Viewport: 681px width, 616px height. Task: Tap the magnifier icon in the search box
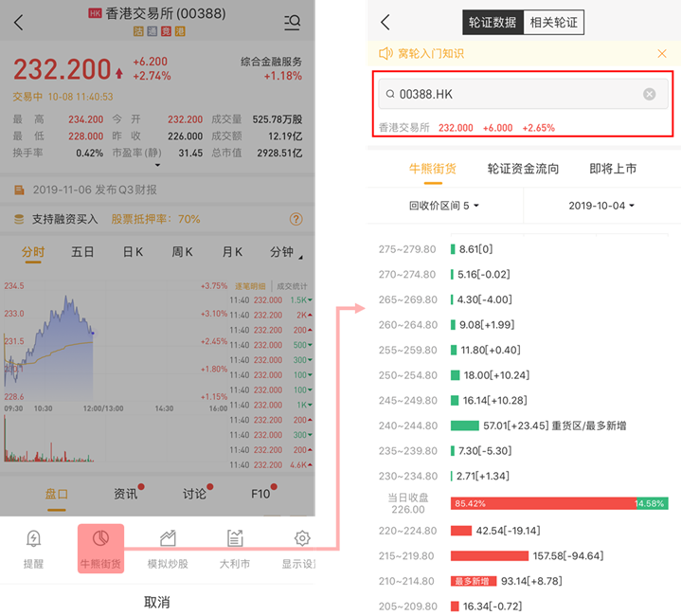[x=390, y=94]
